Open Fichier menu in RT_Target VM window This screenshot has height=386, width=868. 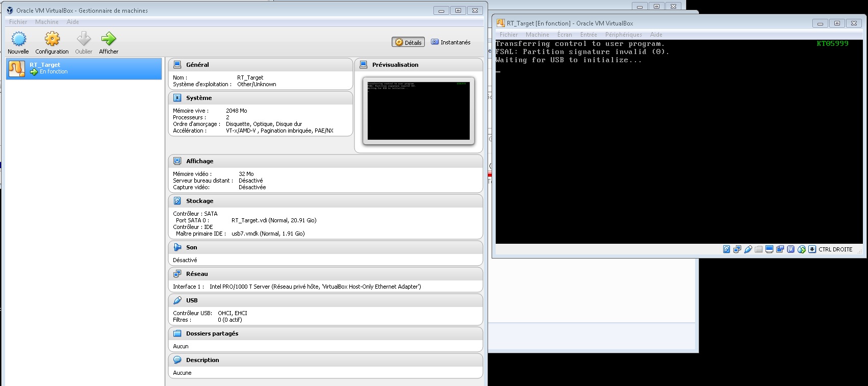point(509,35)
